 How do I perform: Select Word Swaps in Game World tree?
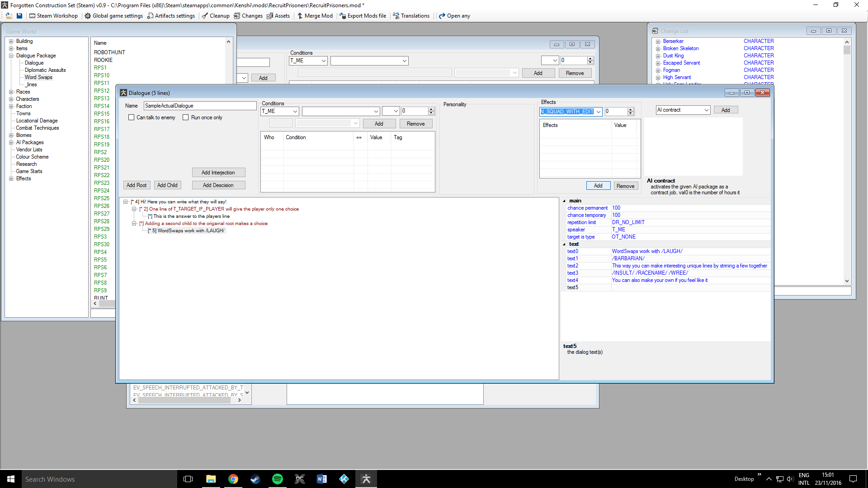pyautogui.click(x=38, y=77)
